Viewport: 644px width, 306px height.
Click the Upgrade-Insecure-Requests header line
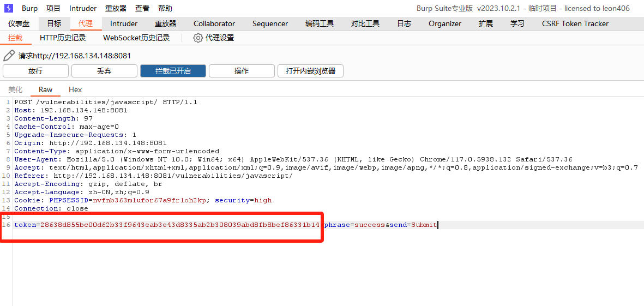[75, 135]
